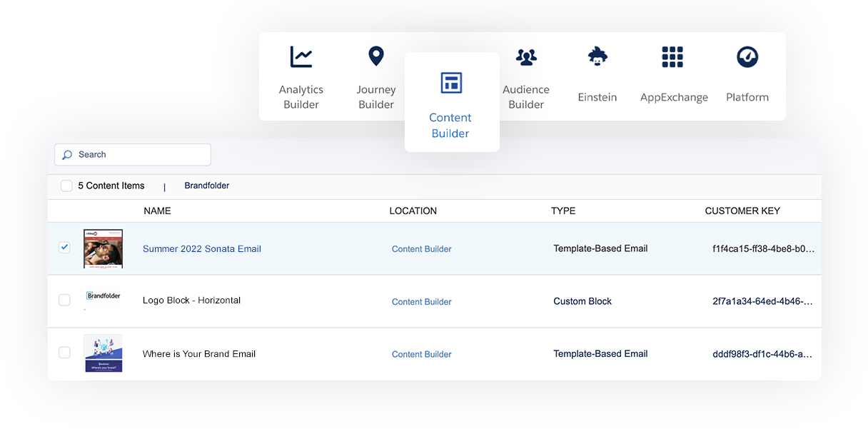Click the Einstein character icon
The width and height of the screenshot is (868, 429).
[x=597, y=56]
